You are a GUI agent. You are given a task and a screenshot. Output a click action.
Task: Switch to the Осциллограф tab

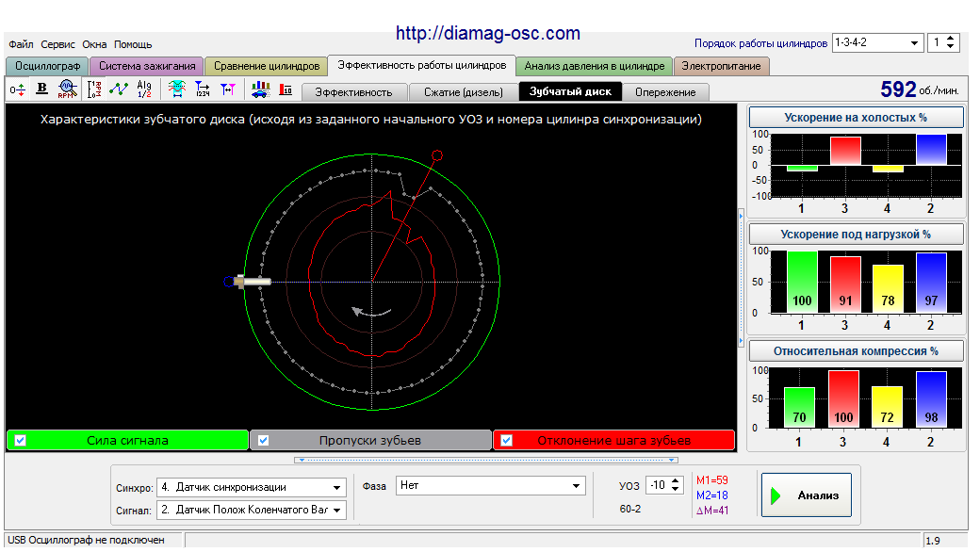click(47, 66)
